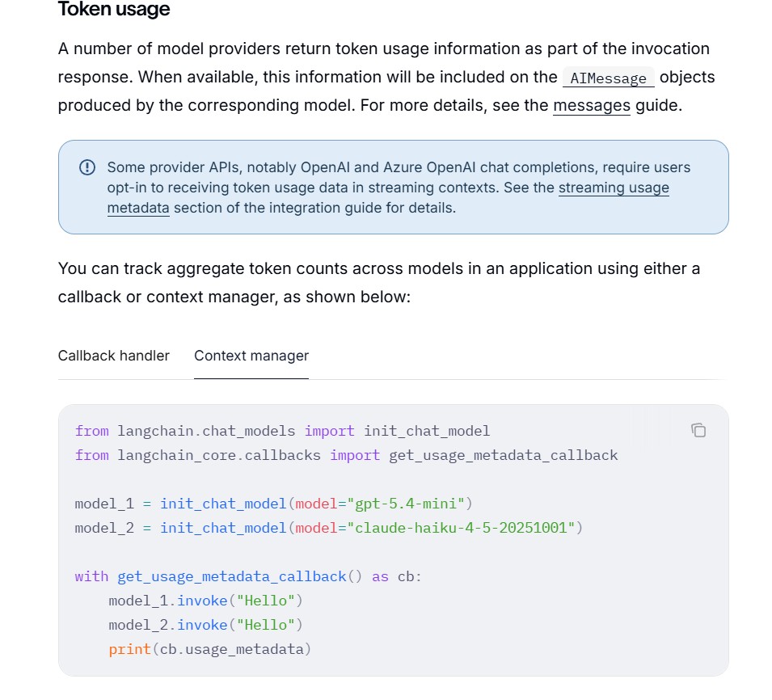Image resolution: width=772 pixels, height=700 pixels.
Task: Click the langchain_core.callbacks import module name
Action: pyautogui.click(x=218, y=455)
